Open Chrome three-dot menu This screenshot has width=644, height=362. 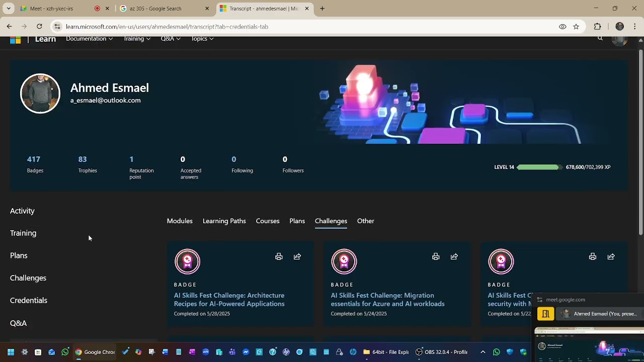click(x=635, y=27)
